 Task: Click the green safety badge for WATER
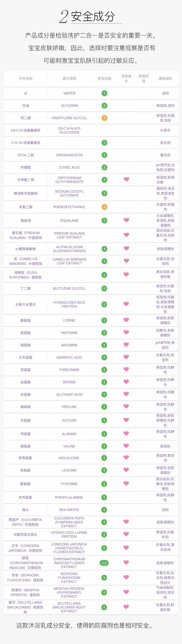pyautogui.click(x=104, y=93)
